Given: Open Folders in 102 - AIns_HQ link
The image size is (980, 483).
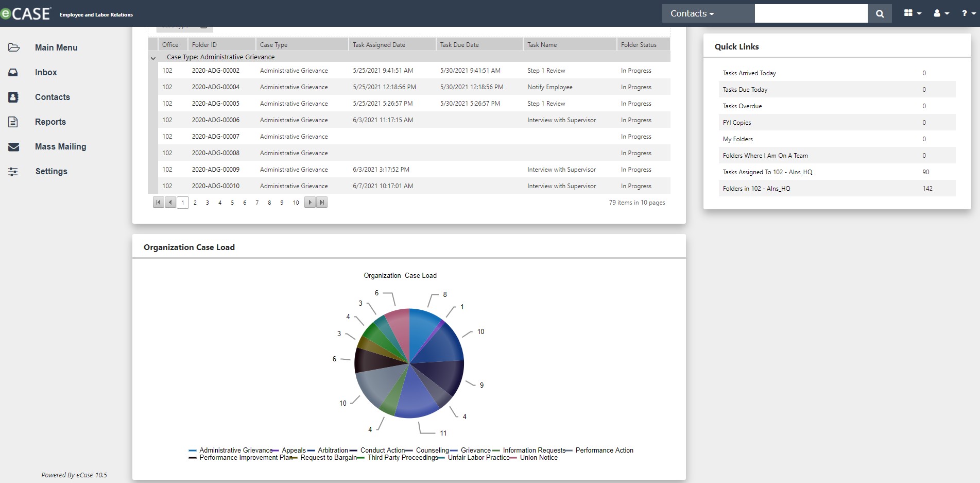Looking at the screenshot, I should 757,189.
